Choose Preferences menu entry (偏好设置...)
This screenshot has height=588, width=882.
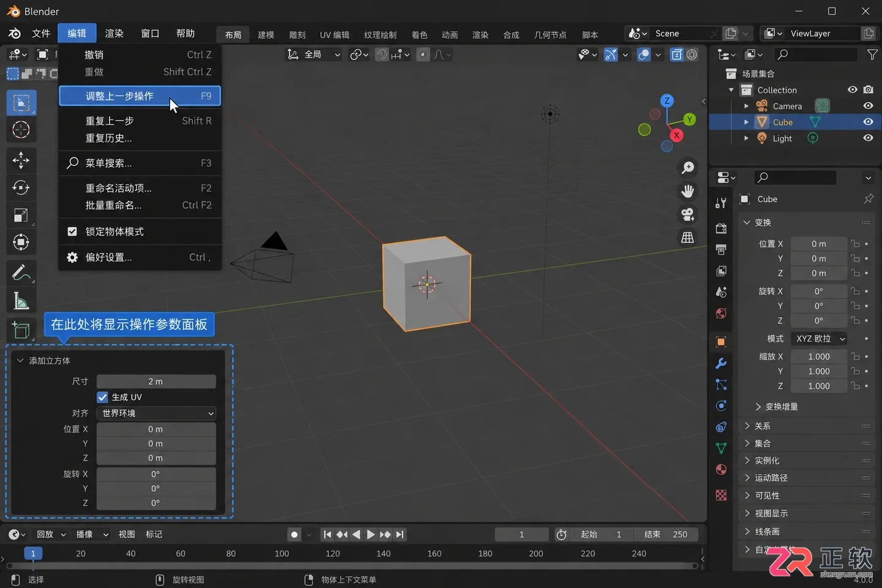pos(140,257)
